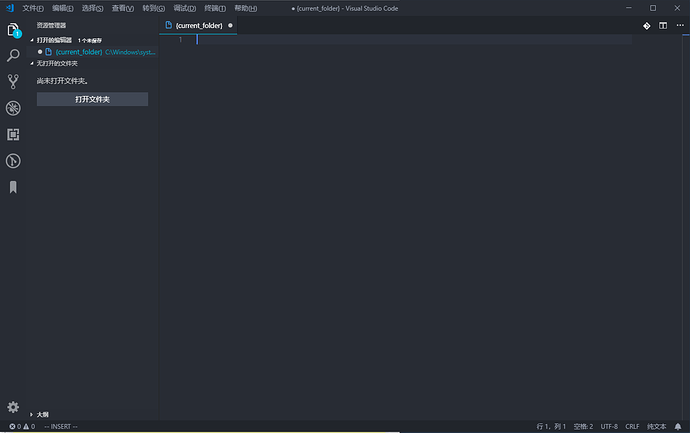Open the Manage gear icon
The image size is (690, 433).
tap(13, 407)
